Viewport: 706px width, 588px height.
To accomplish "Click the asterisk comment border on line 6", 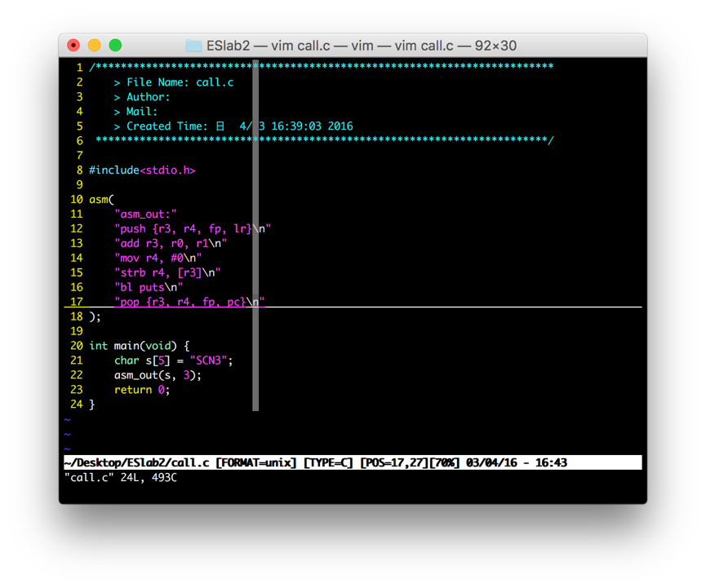I will [x=325, y=140].
